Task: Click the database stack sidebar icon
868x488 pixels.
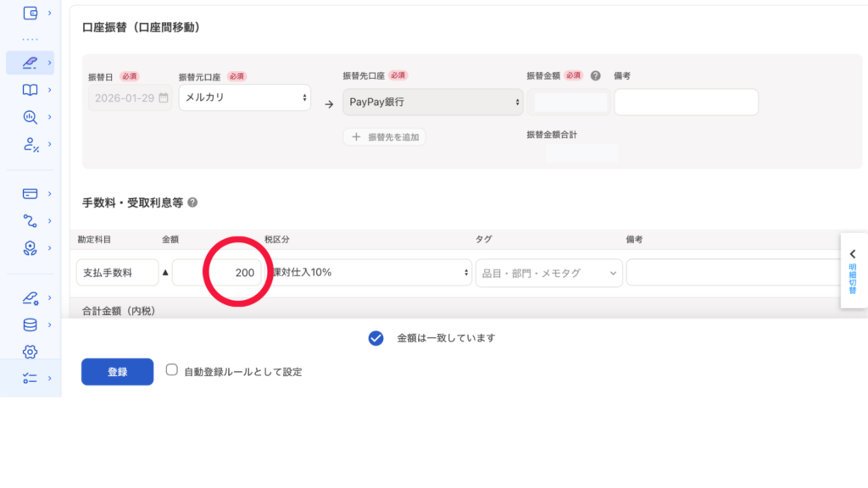Action: tap(31, 324)
